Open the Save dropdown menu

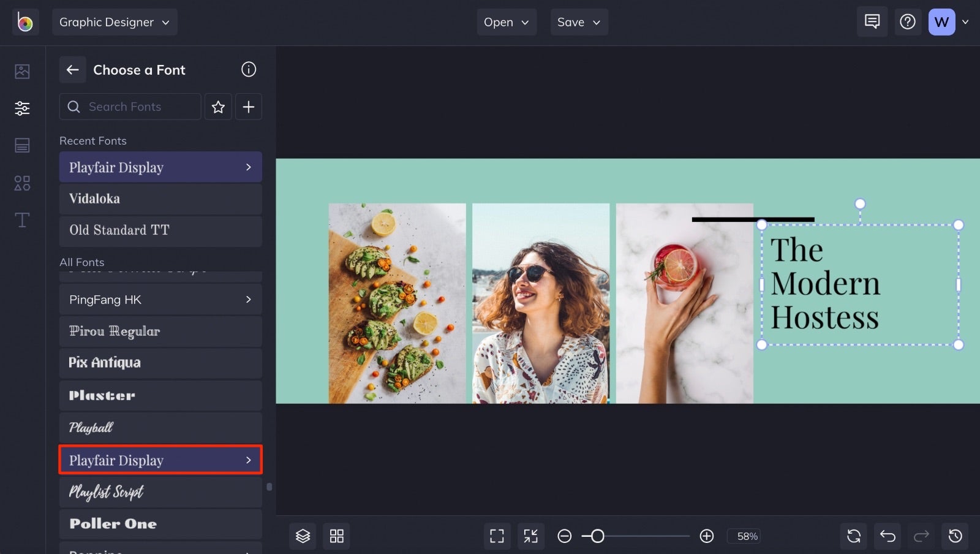click(x=578, y=21)
